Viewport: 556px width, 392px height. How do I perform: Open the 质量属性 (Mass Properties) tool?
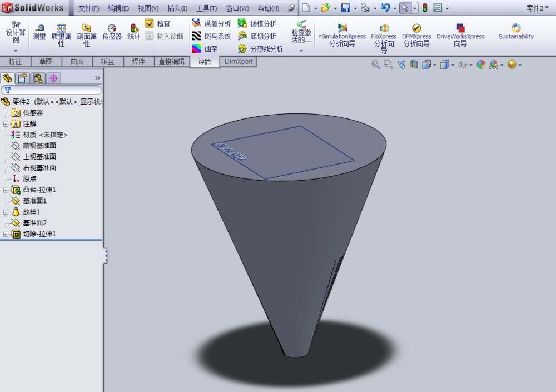click(x=61, y=31)
